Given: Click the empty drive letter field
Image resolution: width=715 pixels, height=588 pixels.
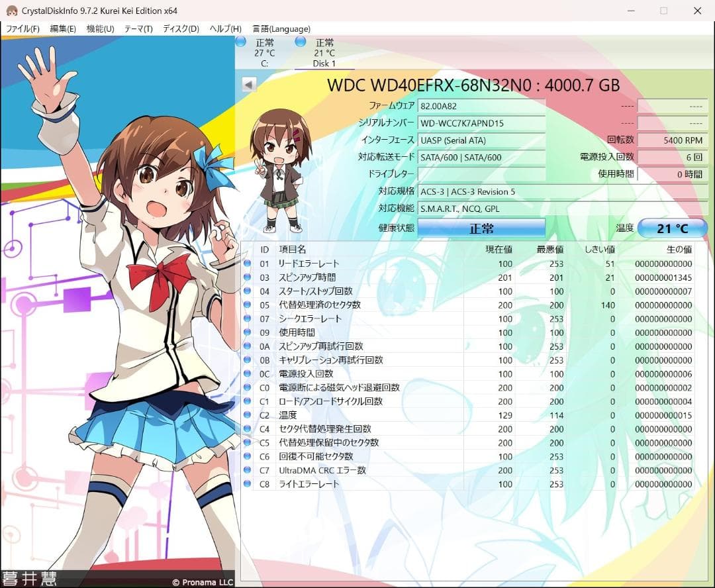Looking at the screenshot, I should [x=481, y=174].
